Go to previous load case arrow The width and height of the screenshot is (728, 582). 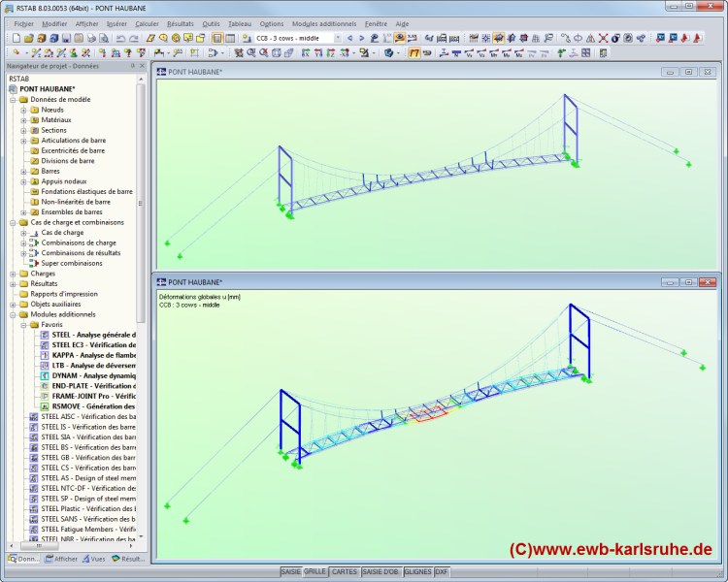[349, 38]
